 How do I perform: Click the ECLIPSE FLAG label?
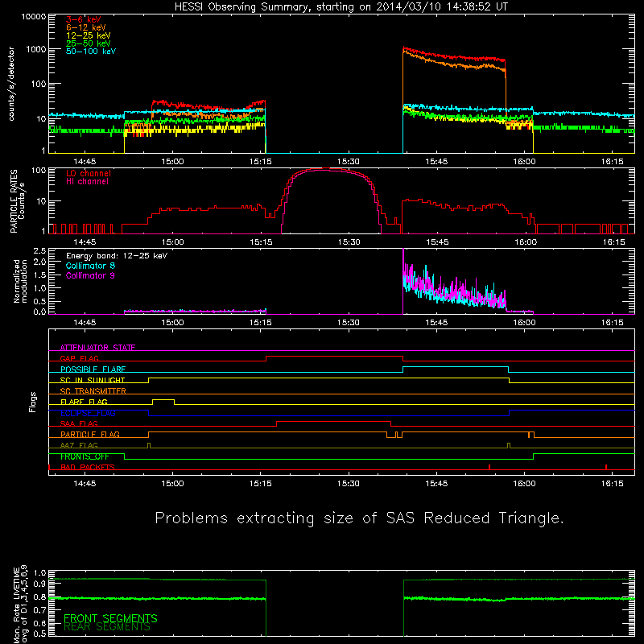tap(88, 413)
